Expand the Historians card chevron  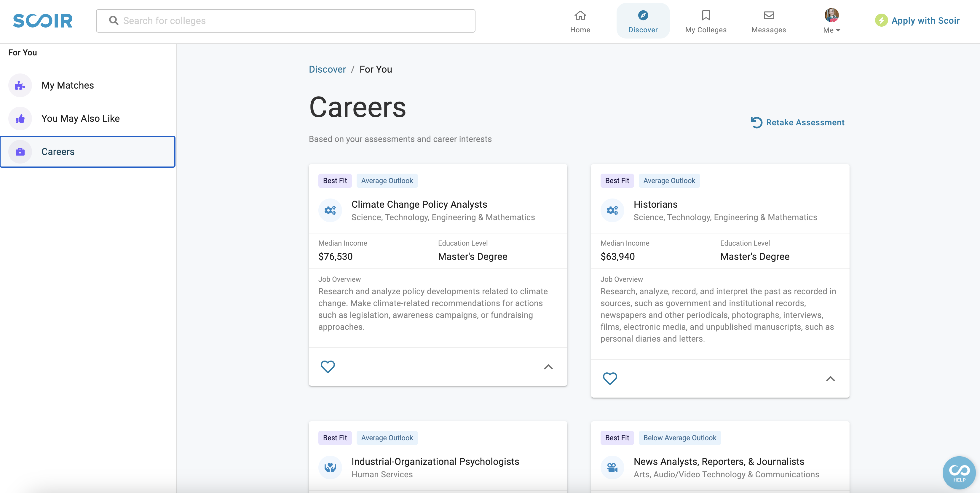830,378
